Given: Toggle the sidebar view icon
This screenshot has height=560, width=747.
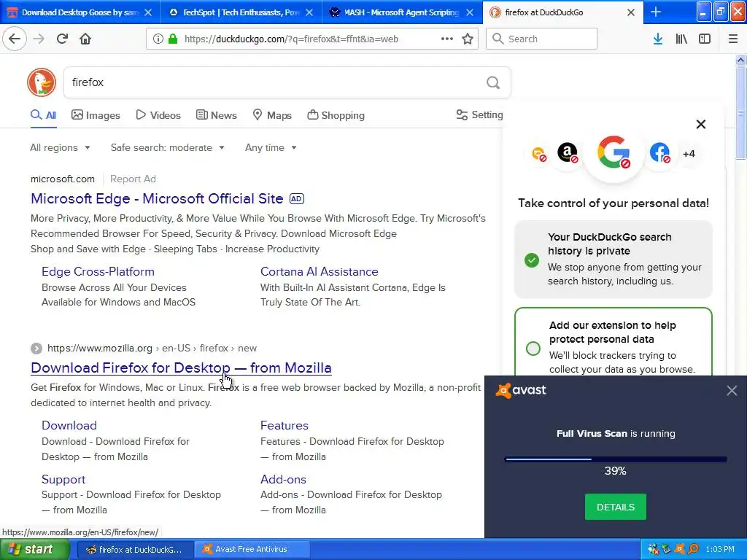Looking at the screenshot, I should [705, 39].
